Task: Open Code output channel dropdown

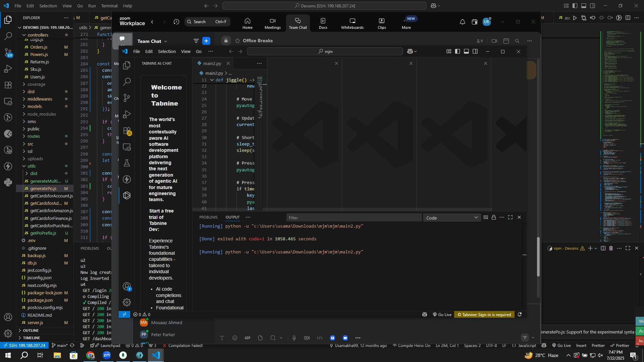Action: click(x=452, y=218)
